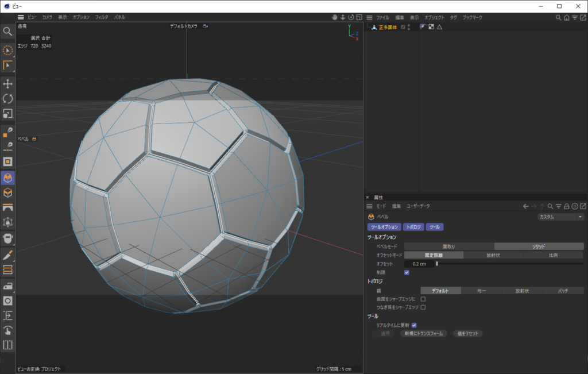The height and width of the screenshot is (374, 588).
Task: Disable the リアルタイムに更新 checkbox
Action: pos(414,325)
